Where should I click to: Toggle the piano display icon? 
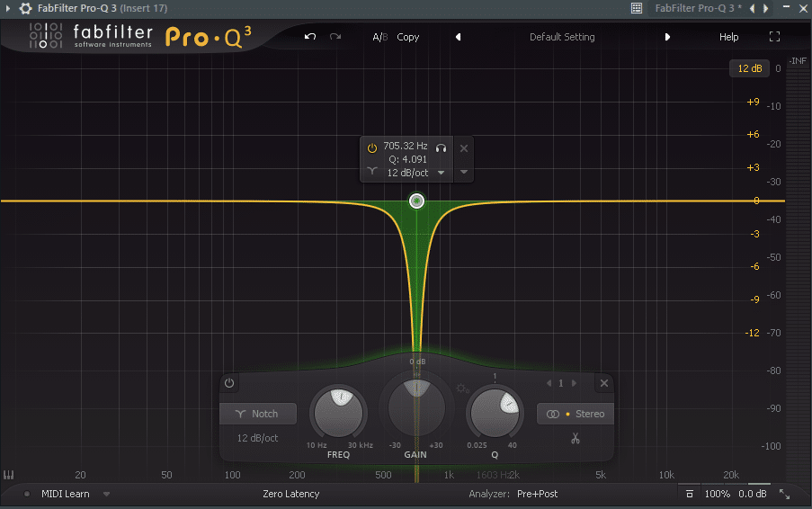(9, 475)
